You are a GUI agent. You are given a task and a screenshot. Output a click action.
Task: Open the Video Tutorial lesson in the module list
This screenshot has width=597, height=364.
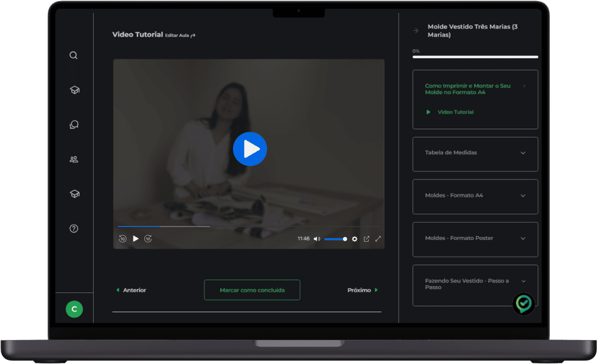click(x=455, y=112)
